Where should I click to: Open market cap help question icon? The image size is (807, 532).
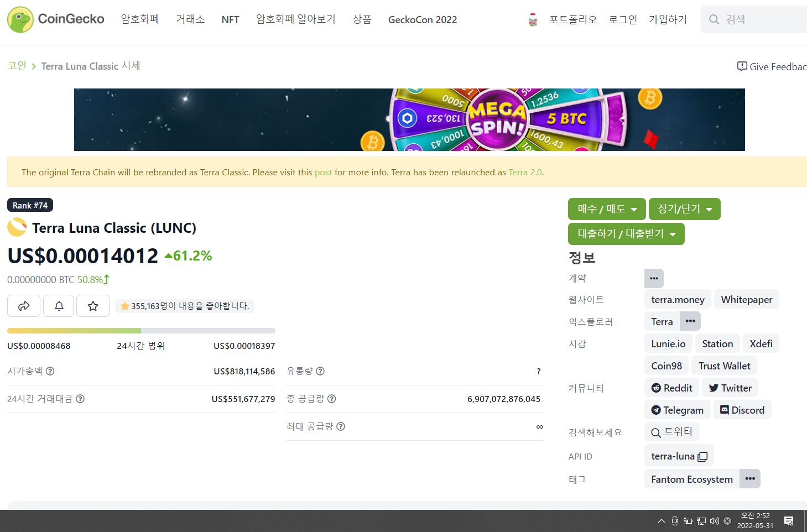50,371
